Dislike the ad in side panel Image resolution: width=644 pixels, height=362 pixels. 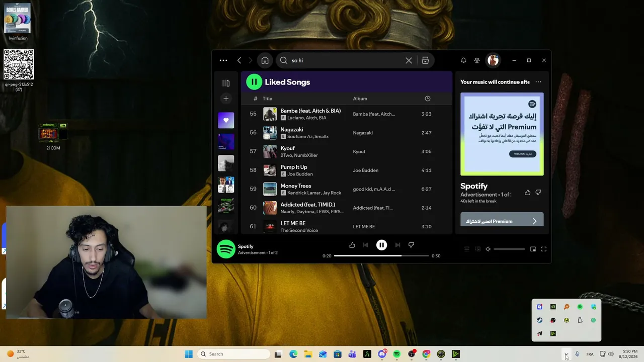[538, 193]
